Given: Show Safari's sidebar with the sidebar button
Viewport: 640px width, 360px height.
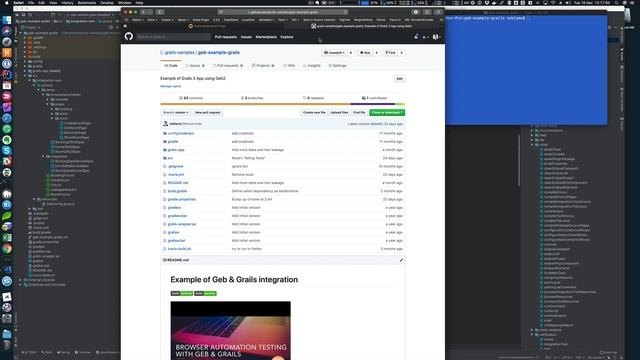Looking at the screenshot, I should 160,12.
